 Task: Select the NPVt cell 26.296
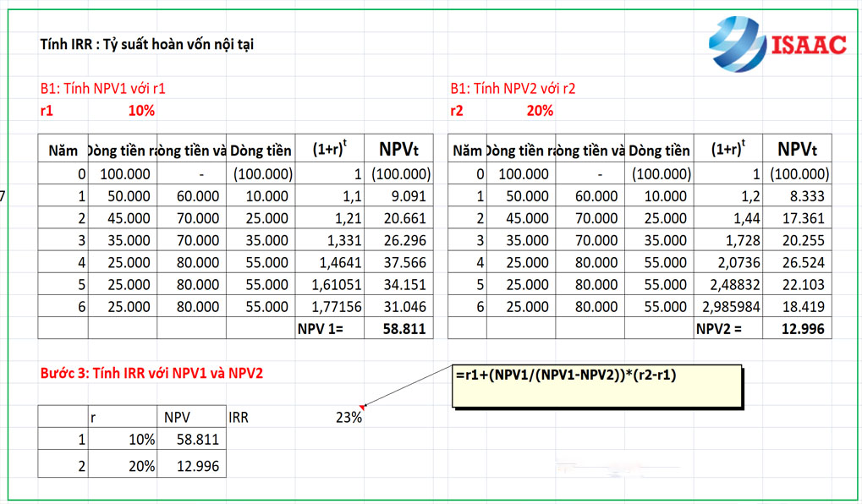398,240
